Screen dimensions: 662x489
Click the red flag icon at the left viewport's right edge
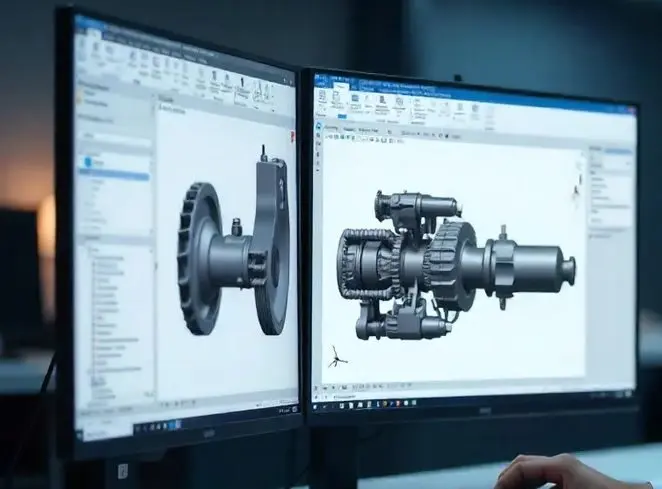292,135
